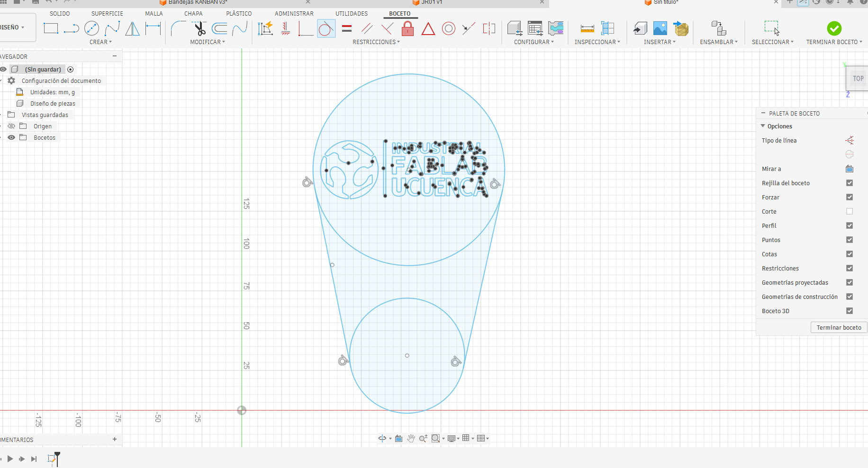
Task: Apply the equal constraint
Action: [347, 28]
